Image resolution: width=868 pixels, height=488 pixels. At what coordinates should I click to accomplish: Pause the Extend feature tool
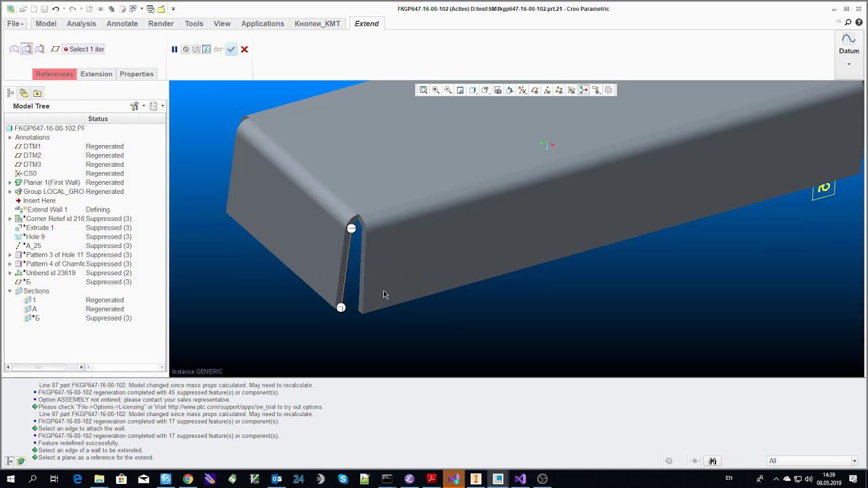(x=174, y=49)
